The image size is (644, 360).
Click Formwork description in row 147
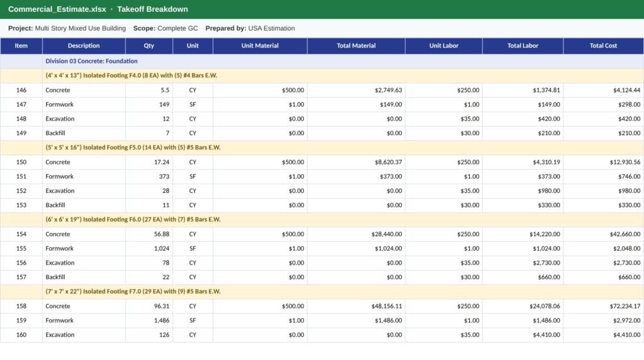point(84,105)
